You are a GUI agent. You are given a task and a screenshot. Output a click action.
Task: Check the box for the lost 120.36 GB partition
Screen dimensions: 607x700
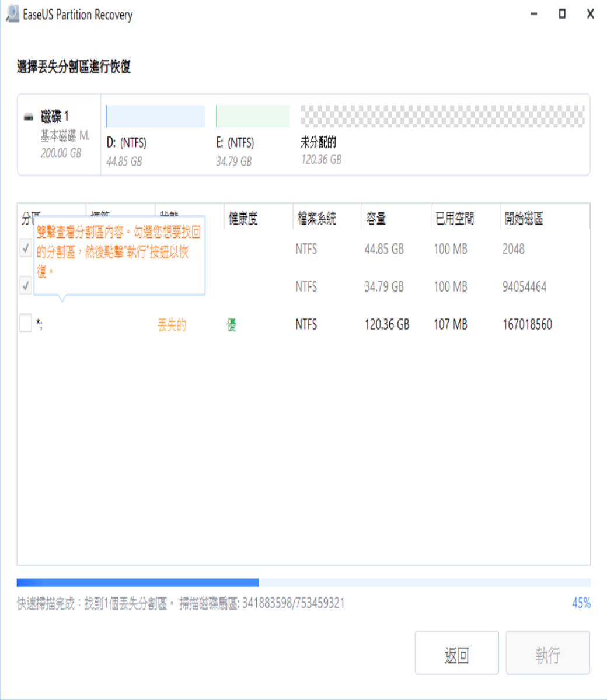[x=26, y=323]
